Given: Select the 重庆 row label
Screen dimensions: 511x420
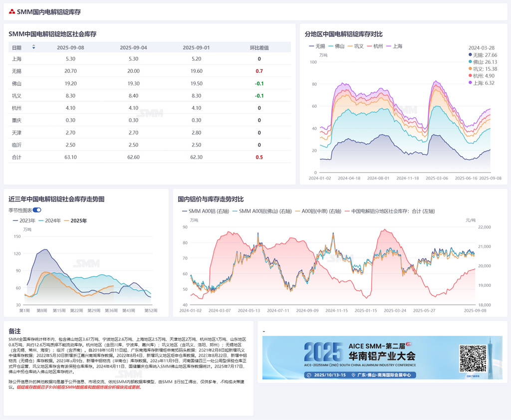Looking at the screenshot, I should (x=16, y=120).
